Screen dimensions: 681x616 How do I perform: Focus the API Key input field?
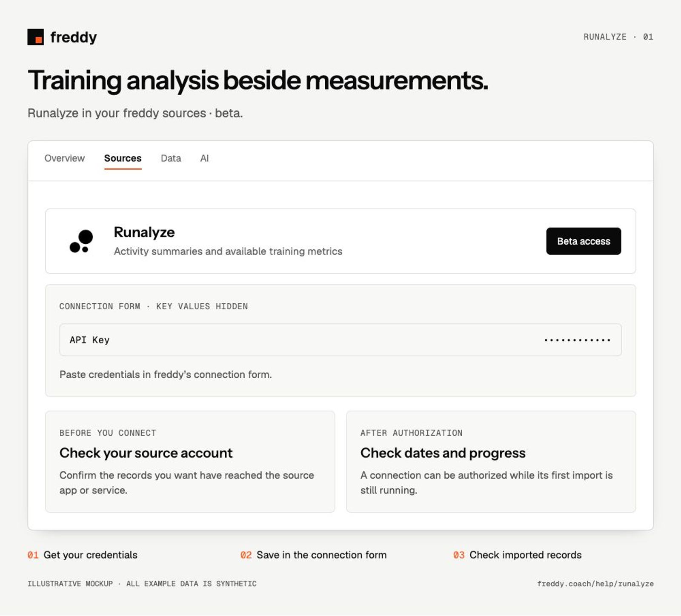340,340
